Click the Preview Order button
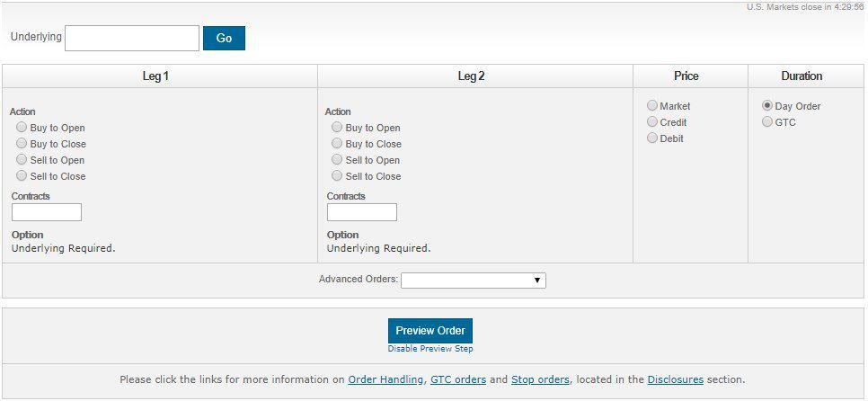868x401 pixels. tap(430, 331)
